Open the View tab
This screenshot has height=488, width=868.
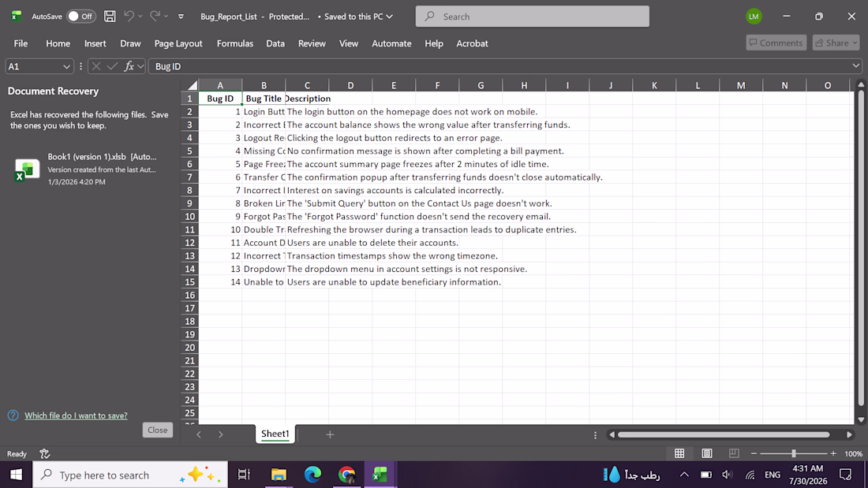pyautogui.click(x=348, y=43)
